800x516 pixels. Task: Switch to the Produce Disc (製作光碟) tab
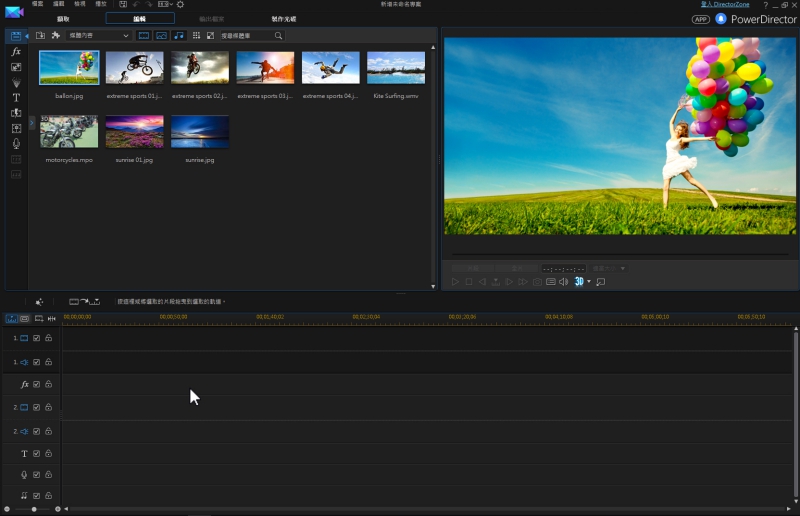pos(283,19)
